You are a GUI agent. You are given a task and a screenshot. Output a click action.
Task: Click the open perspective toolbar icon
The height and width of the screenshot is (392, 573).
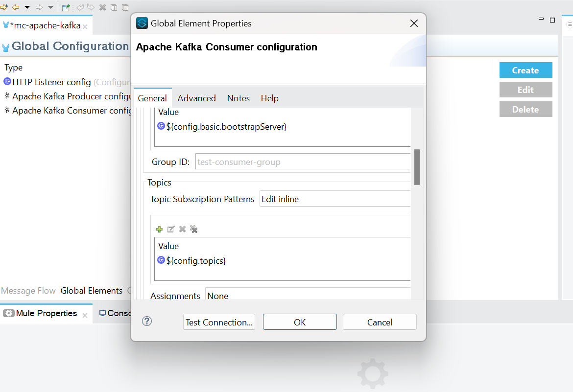click(66, 7)
